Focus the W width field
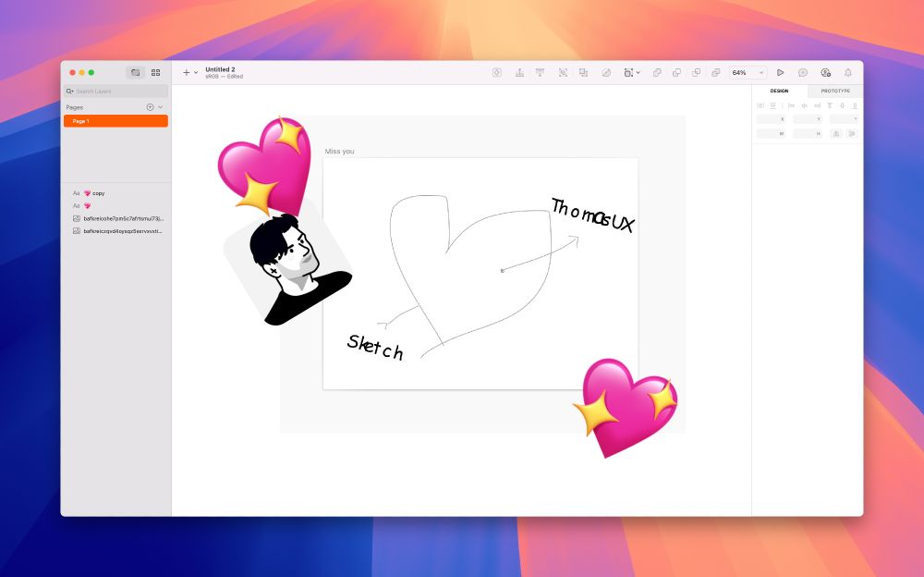This screenshot has width=924, height=577. coord(771,134)
